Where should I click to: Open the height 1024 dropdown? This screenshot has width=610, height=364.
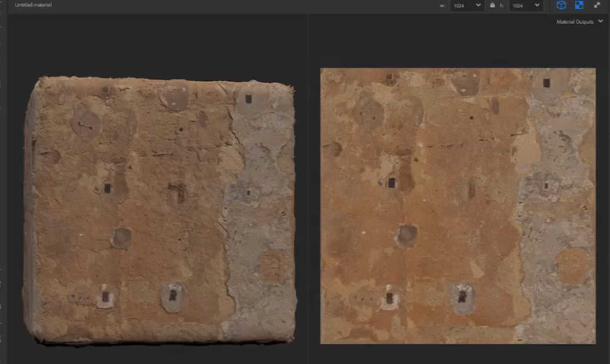pos(526,5)
